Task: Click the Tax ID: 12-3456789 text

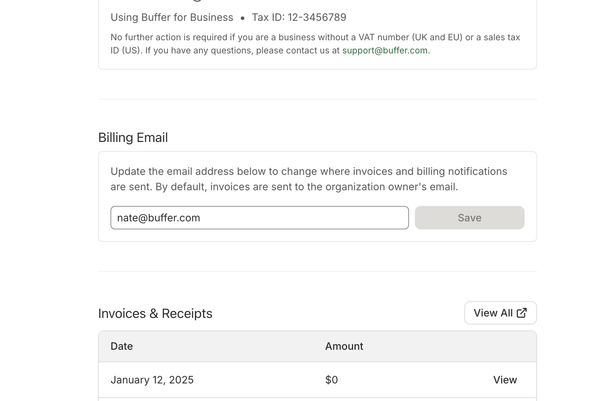Action: [299, 17]
